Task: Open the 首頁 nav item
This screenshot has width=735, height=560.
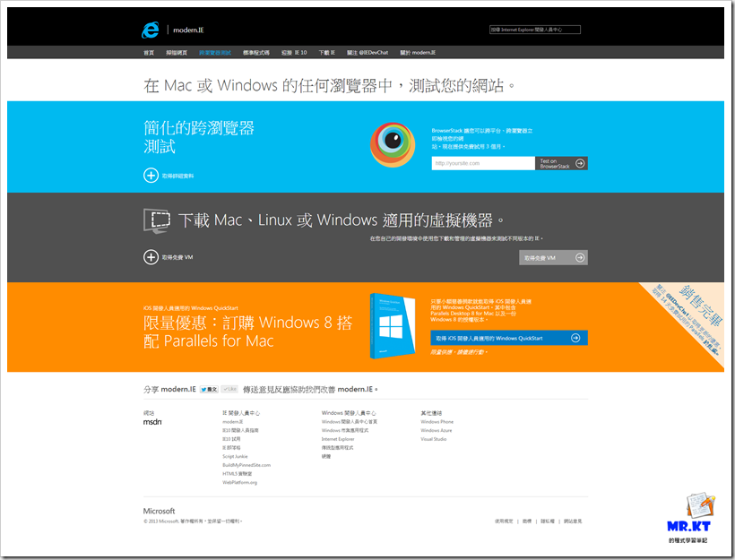Action: (149, 53)
